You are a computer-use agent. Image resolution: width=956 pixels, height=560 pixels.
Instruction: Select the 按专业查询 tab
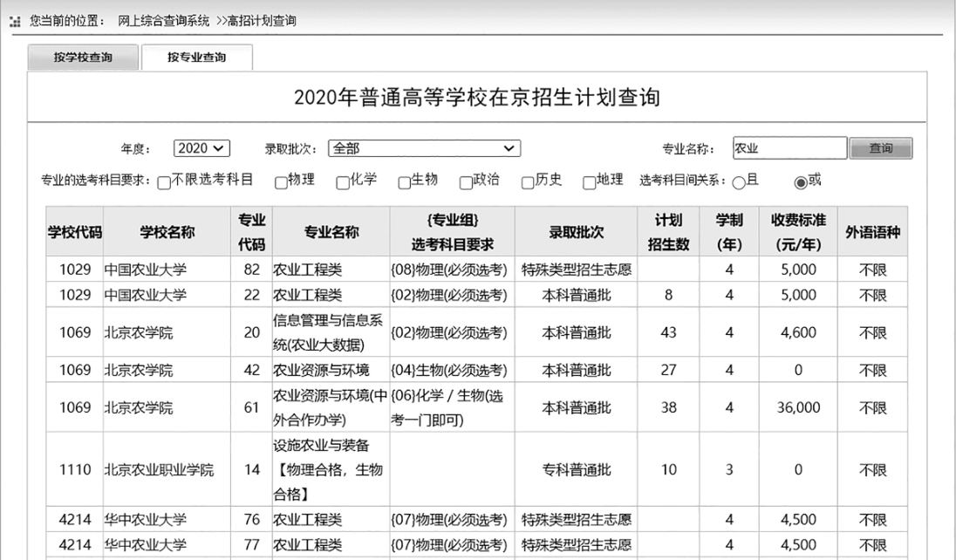[x=196, y=58]
